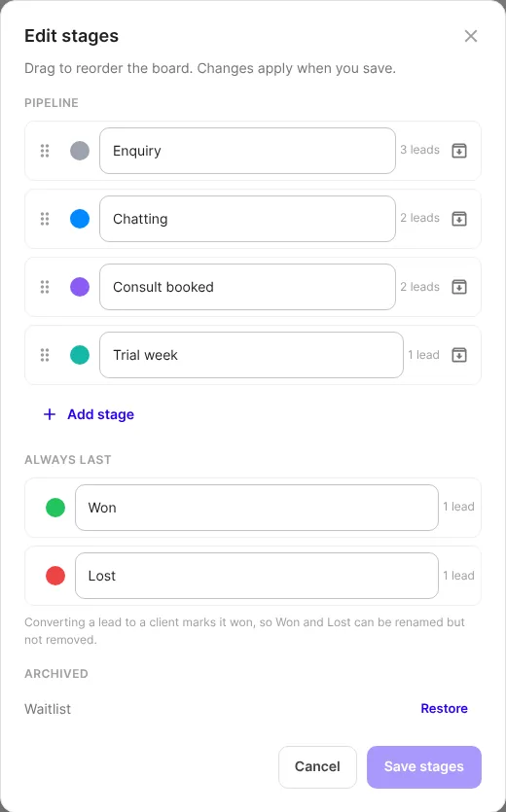
Task: Open the teal Trial week color swatch
Action: click(x=80, y=355)
